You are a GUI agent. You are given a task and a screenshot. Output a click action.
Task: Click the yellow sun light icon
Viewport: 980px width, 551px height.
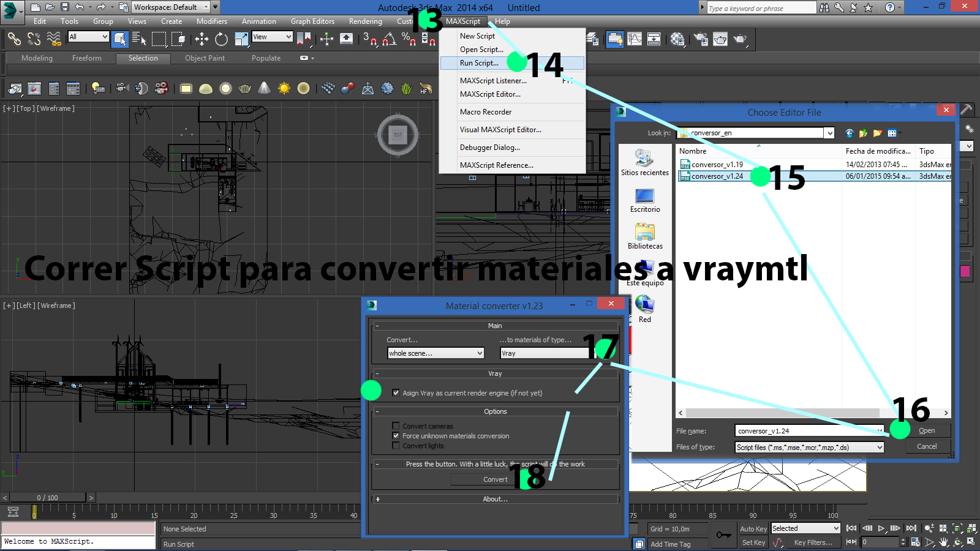(x=284, y=88)
